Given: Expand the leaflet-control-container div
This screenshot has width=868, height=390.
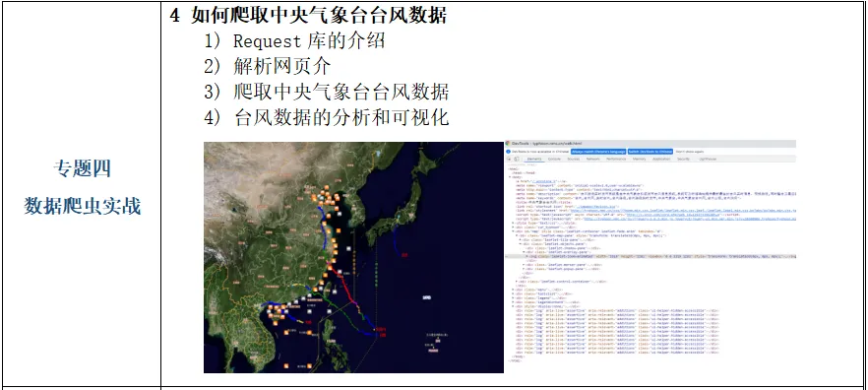Looking at the screenshot, I should (517, 282).
